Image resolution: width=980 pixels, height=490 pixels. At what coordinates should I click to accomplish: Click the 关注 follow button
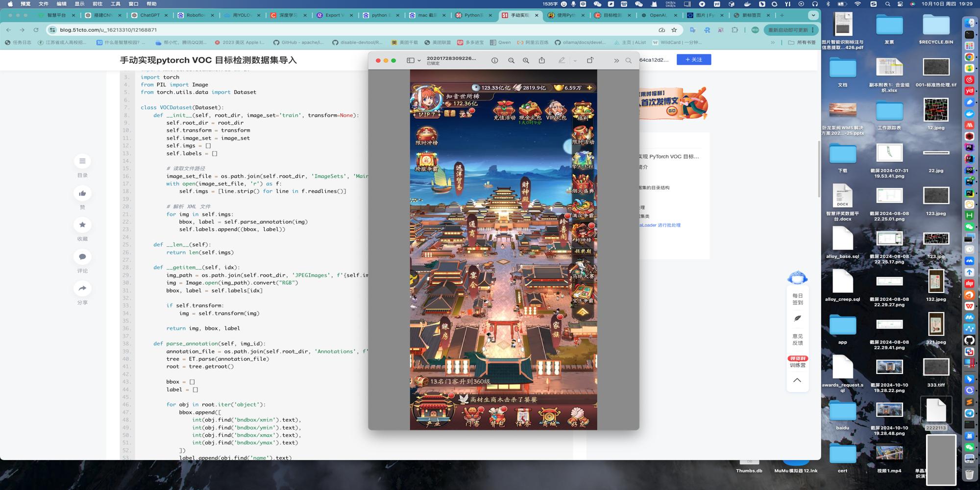694,60
